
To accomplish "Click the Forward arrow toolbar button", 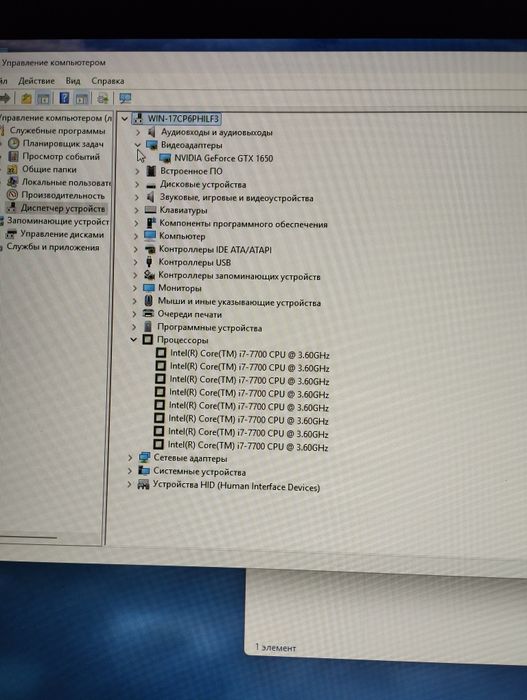I will [x=5, y=98].
